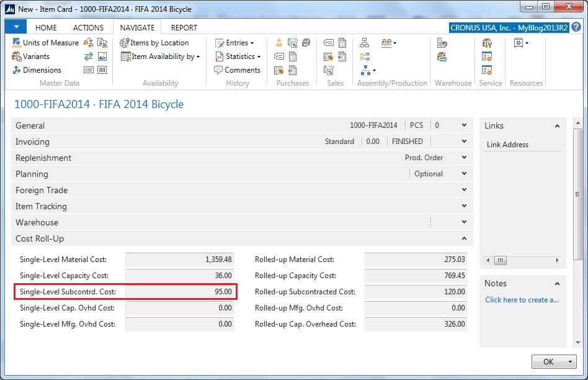Screen dimensions: 588x380
Task: Click the price tag icon in Sales
Action: [x=329, y=43]
